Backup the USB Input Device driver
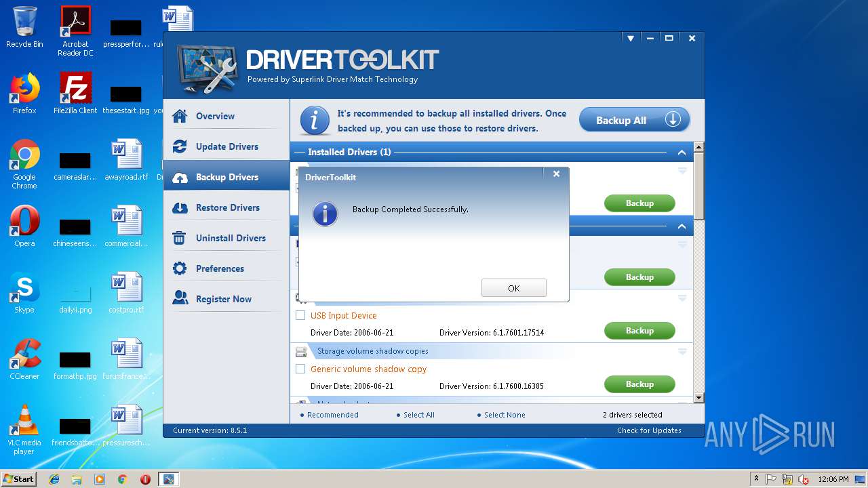The height and width of the screenshot is (488, 868). [639, 331]
